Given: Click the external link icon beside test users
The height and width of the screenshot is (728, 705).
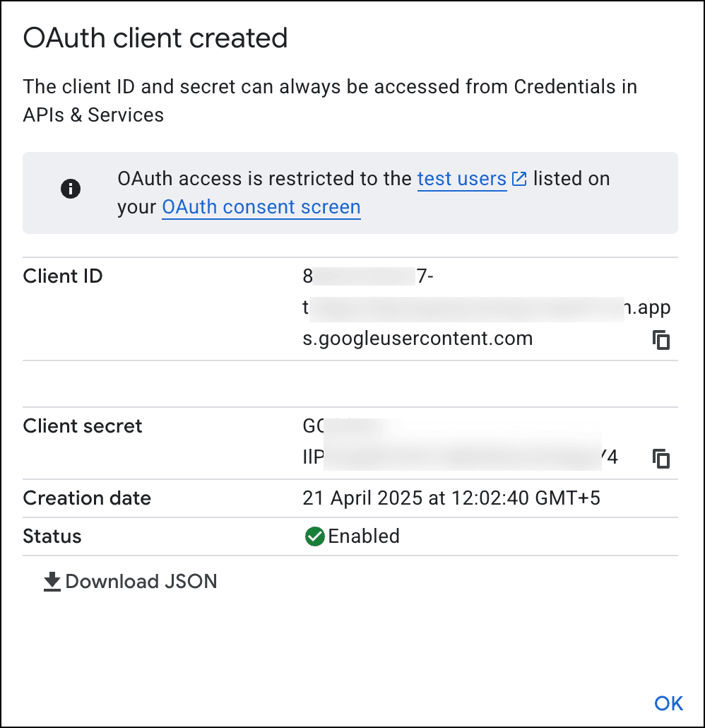Looking at the screenshot, I should pyautogui.click(x=519, y=179).
